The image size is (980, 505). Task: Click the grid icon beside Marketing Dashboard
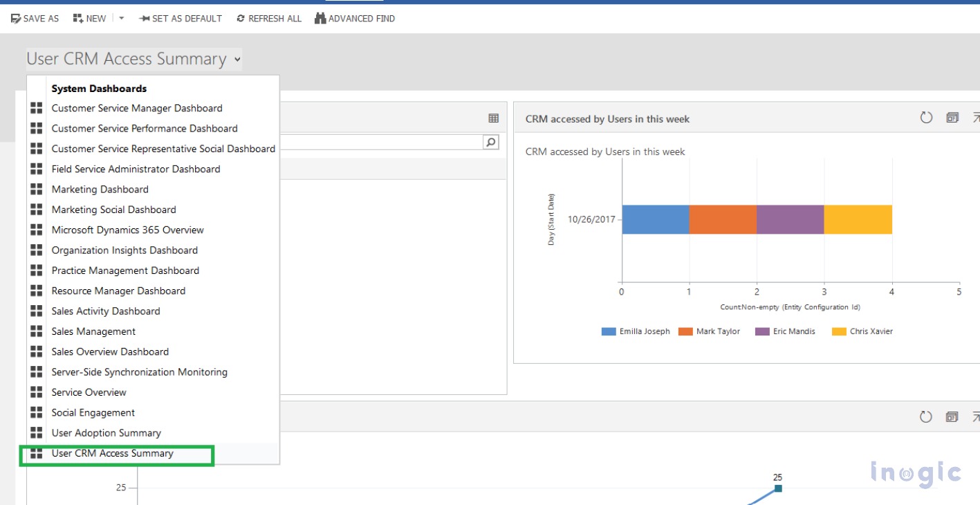(37, 190)
